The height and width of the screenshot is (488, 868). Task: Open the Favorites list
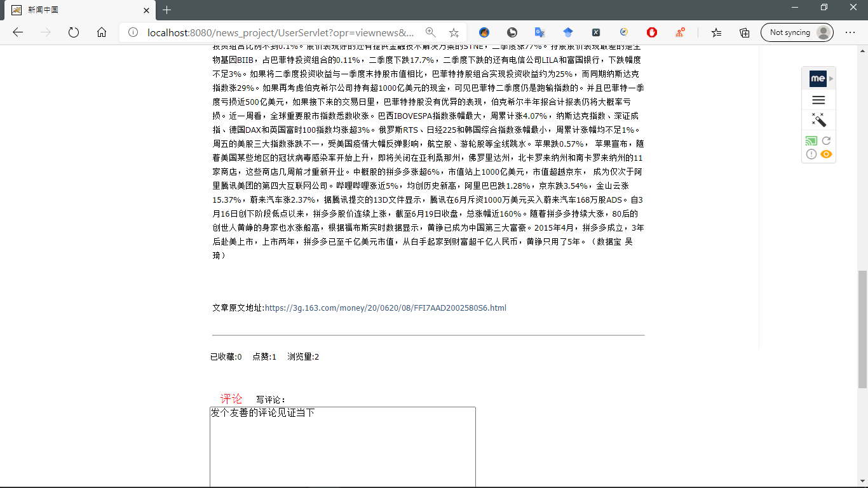click(x=717, y=32)
